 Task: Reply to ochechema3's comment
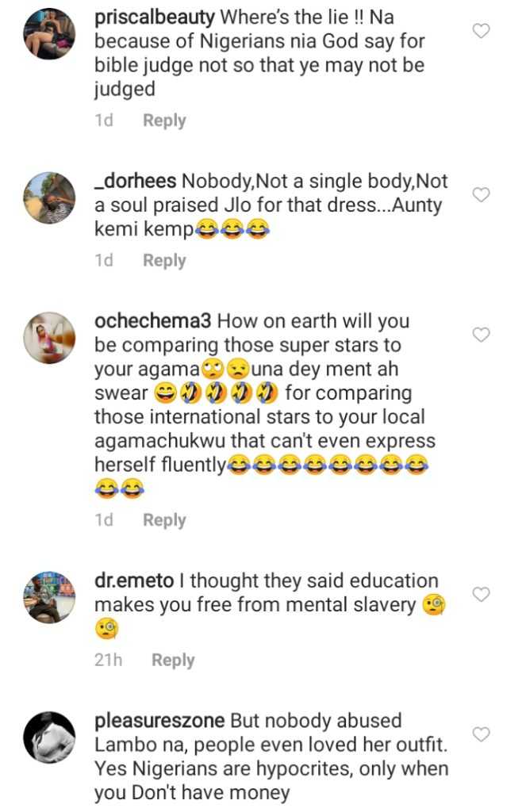(x=164, y=520)
